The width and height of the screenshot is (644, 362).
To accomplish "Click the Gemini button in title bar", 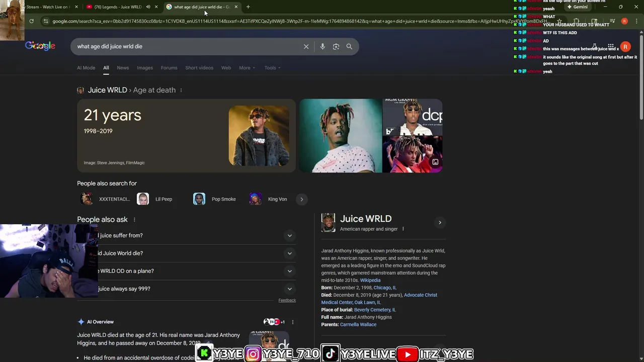I will click(577, 7).
